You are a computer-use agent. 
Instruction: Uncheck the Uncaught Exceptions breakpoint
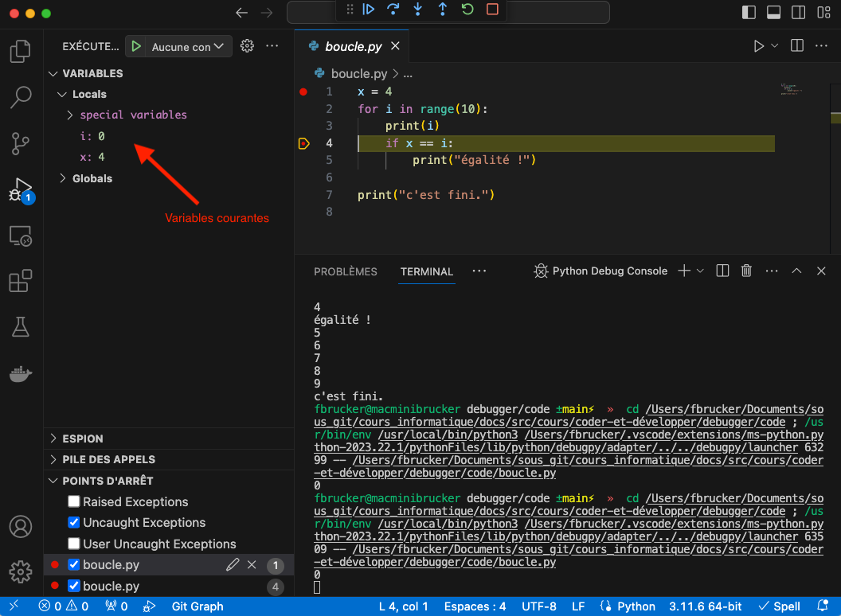point(74,523)
